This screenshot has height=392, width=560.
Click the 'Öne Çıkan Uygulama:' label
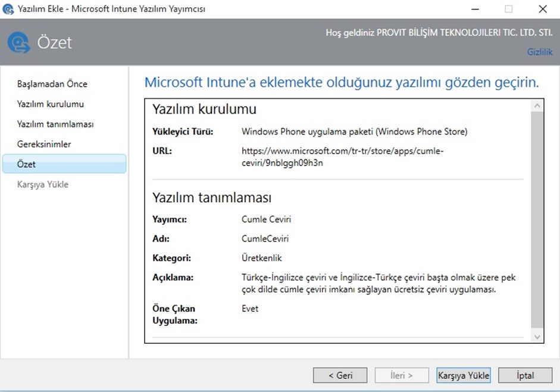coord(175,315)
